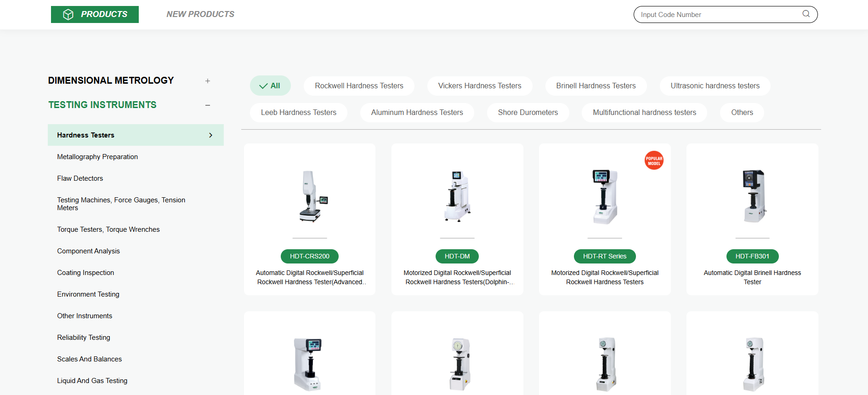The width and height of the screenshot is (868, 395).
Task: Open Coating Inspection category link
Action: pyautogui.click(x=85, y=273)
